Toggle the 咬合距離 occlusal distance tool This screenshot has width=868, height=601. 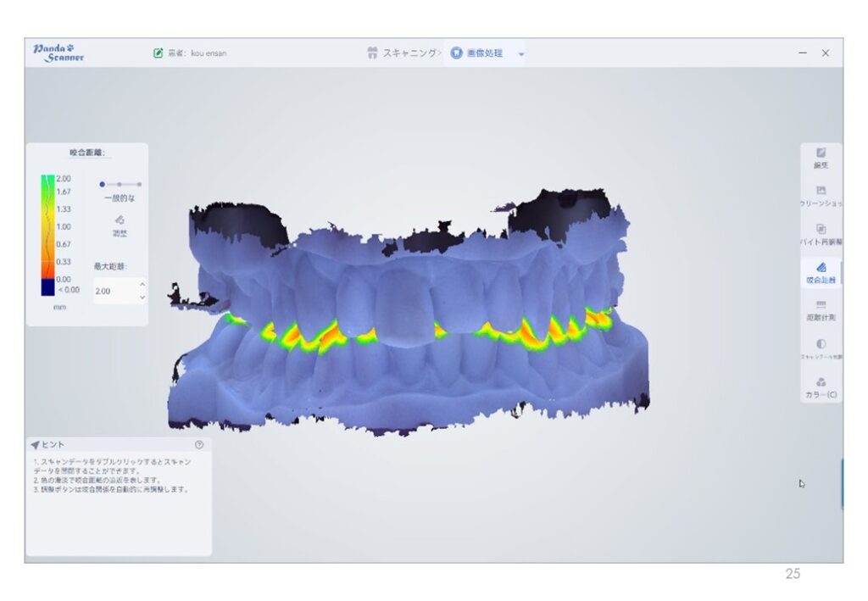821,272
